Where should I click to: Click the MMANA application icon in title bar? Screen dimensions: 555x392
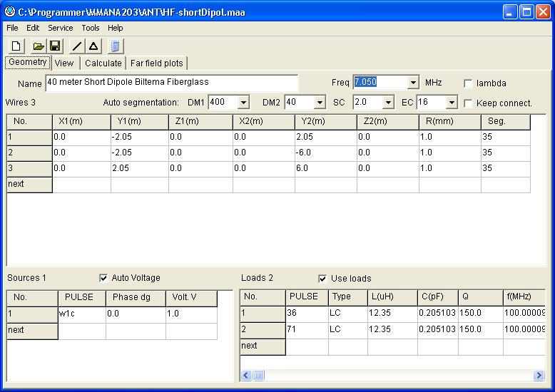coord(9,11)
